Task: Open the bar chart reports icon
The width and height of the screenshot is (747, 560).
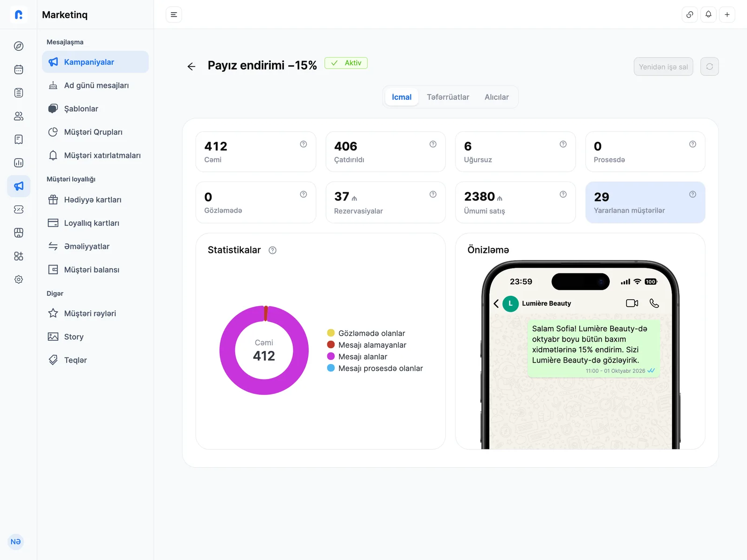Action: click(x=19, y=163)
